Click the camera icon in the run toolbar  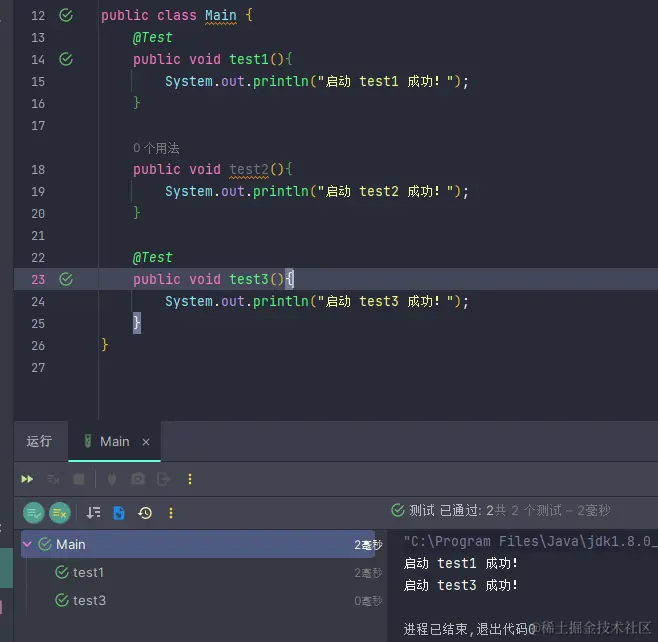138,479
